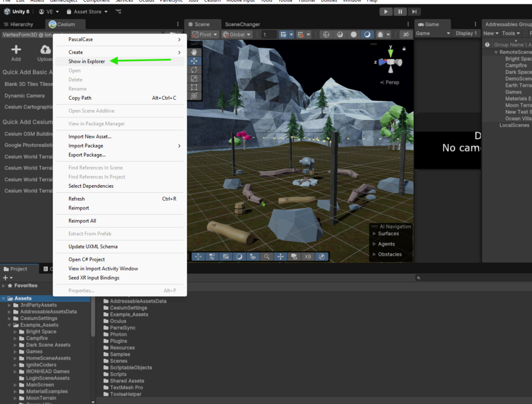Expand the Campfire folder in Project tree

pos(15,338)
